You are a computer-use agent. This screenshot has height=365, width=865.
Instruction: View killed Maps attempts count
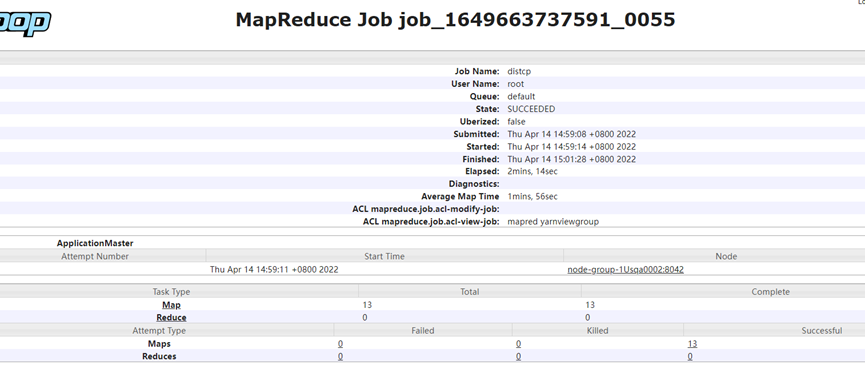518,343
